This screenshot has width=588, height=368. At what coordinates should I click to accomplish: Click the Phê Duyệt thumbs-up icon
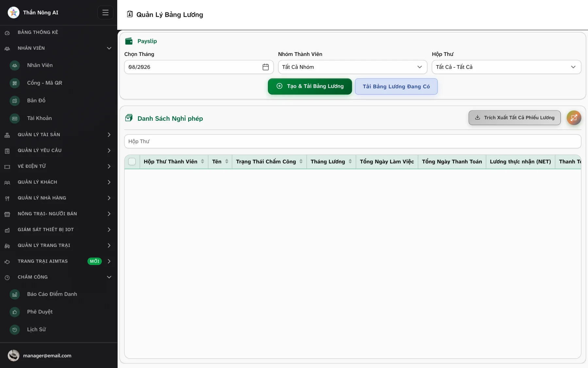click(15, 312)
